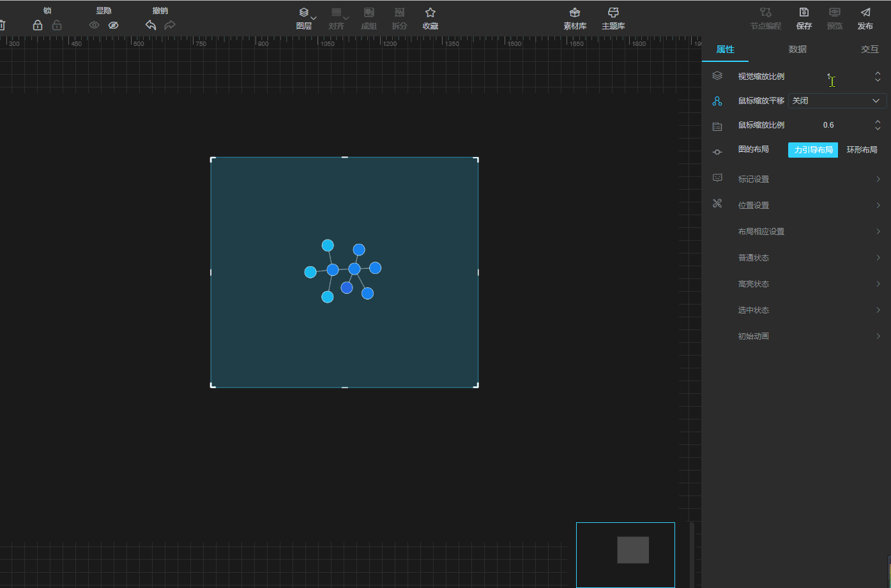Click the hide eye icon under 显隐
This screenshot has height=588, width=891.
[x=114, y=26]
